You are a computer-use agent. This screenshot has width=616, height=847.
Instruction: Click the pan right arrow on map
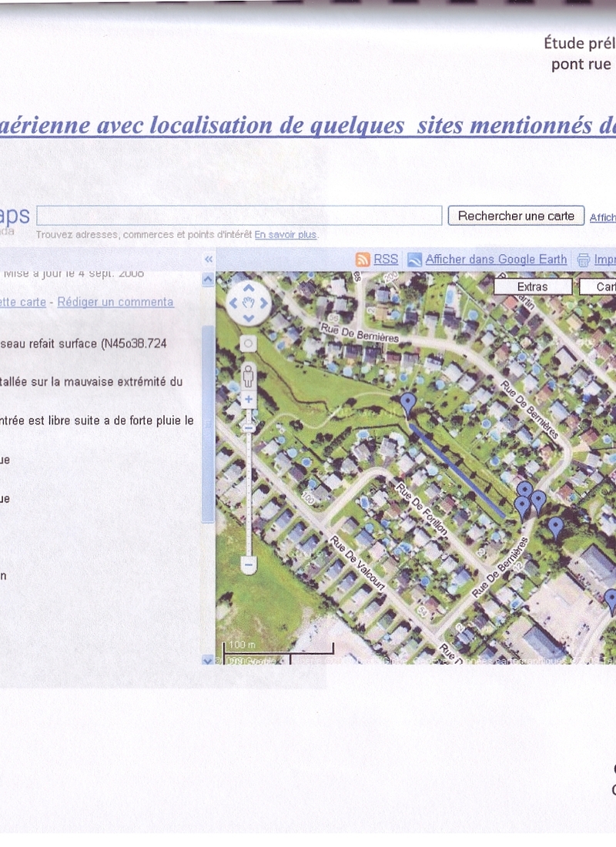263,303
